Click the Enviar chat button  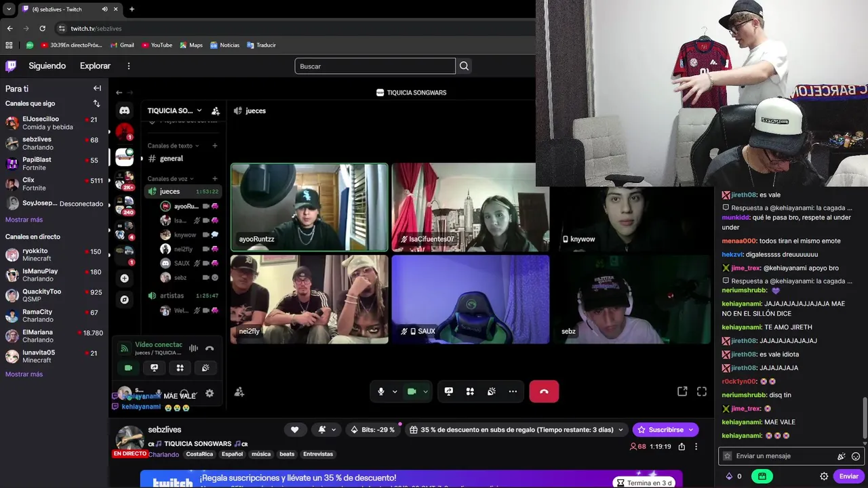tap(849, 476)
